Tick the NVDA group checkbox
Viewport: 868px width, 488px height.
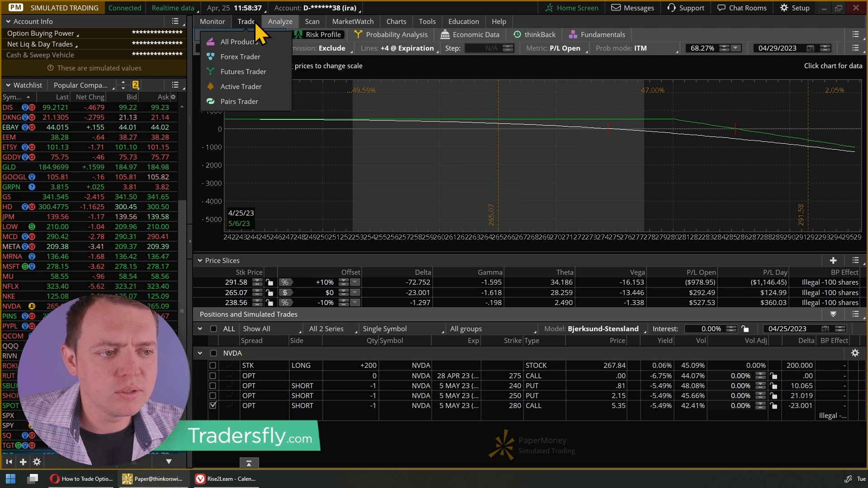click(x=214, y=353)
